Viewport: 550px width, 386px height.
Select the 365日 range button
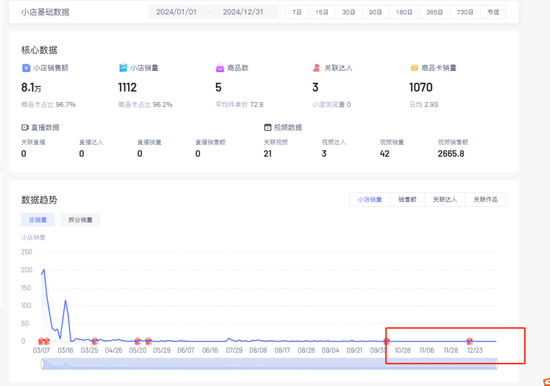tap(434, 12)
